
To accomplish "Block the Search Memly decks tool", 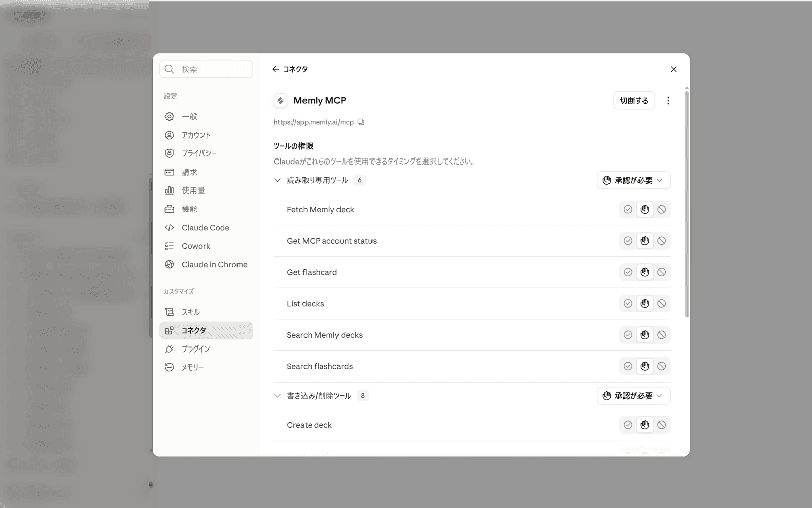I will (x=661, y=335).
